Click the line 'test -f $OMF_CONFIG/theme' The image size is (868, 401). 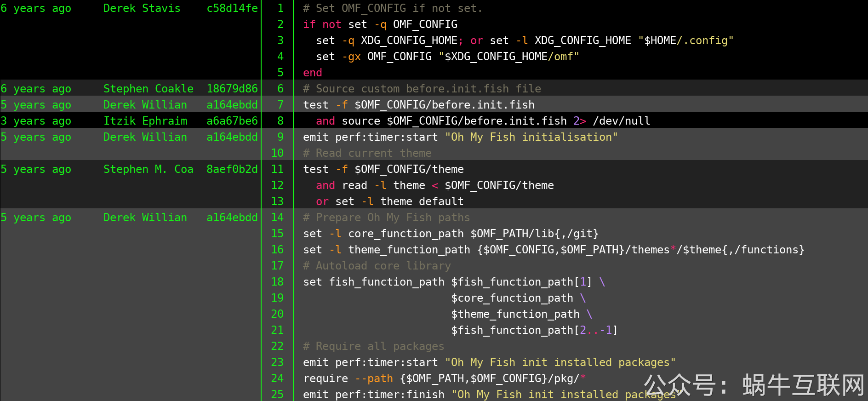coord(383,169)
